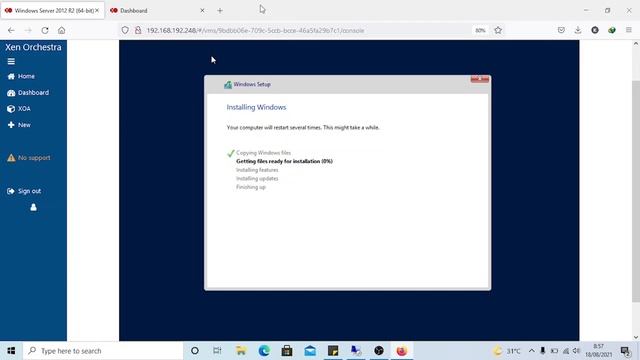
Task: Go forward in browser history
Action: click(28, 30)
